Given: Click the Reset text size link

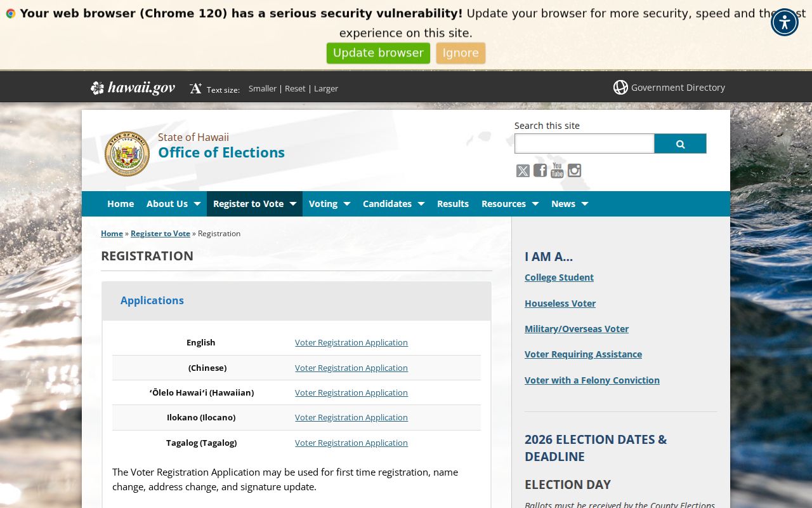Looking at the screenshot, I should [295, 88].
